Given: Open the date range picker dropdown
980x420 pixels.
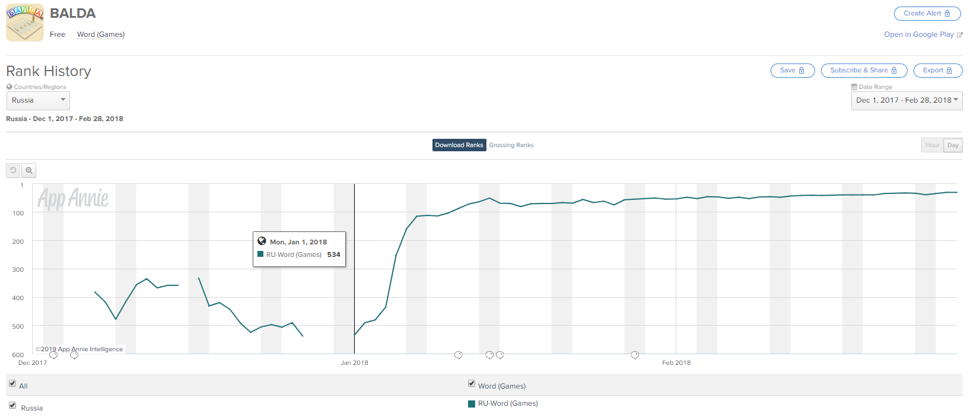Looking at the screenshot, I should (906, 100).
